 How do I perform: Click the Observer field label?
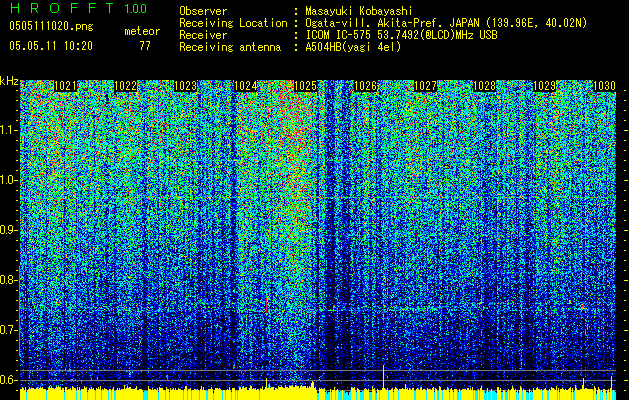pos(203,11)
